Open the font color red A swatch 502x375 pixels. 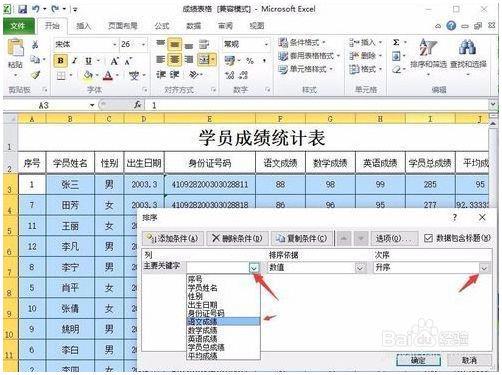(x=107, y=75)
